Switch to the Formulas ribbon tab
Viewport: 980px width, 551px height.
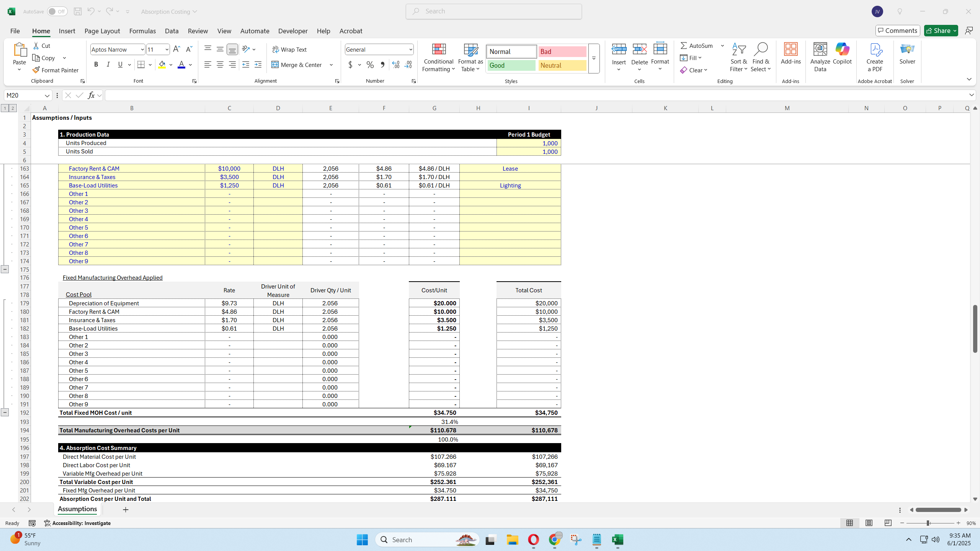click(142, 31)
